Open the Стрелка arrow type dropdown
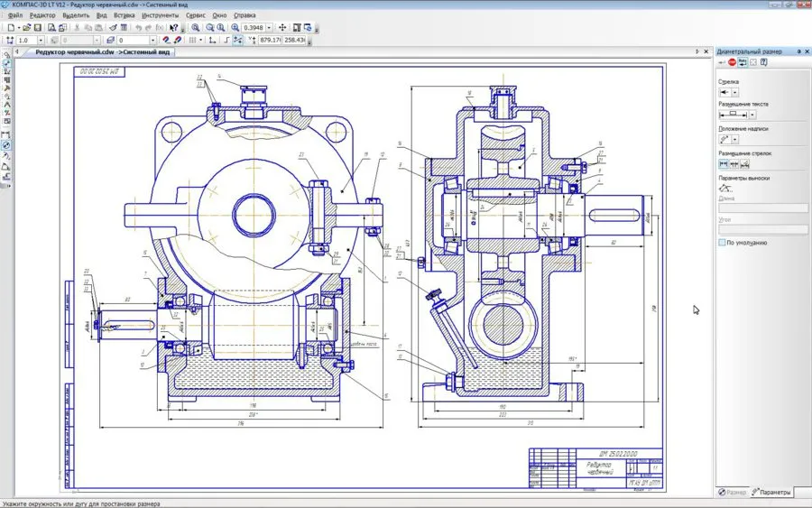Viewport: 812px width, 508px height. click(735, 92)
